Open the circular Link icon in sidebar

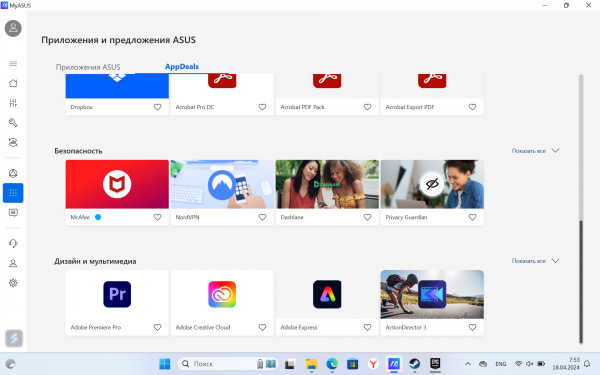[13, 173]
